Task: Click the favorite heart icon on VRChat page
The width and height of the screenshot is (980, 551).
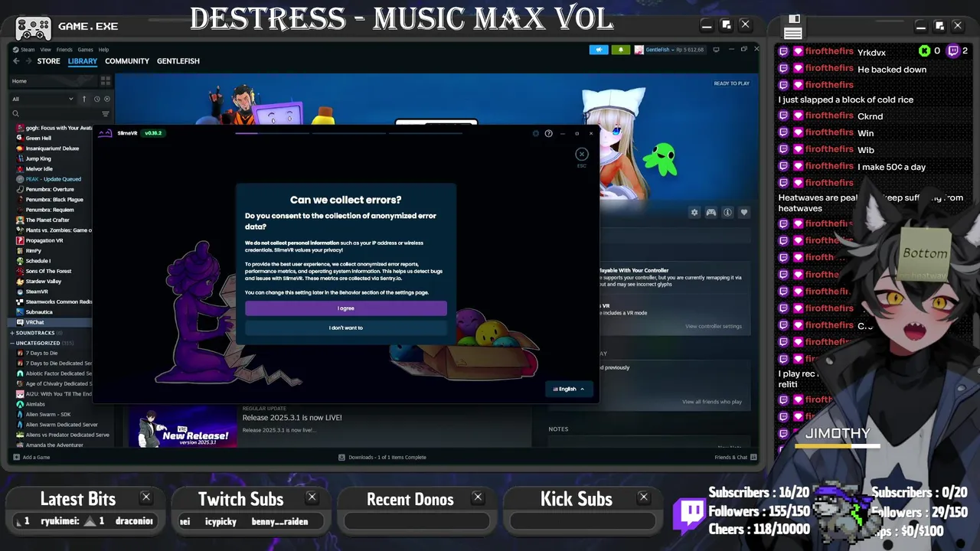Action: pyautogui.click(x=743, y=212)
